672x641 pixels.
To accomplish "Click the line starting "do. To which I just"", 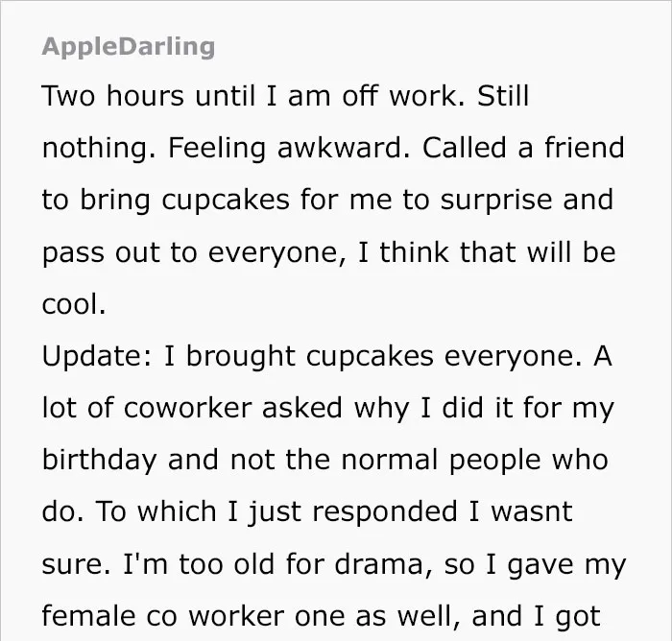I will [x=307, y=512].
